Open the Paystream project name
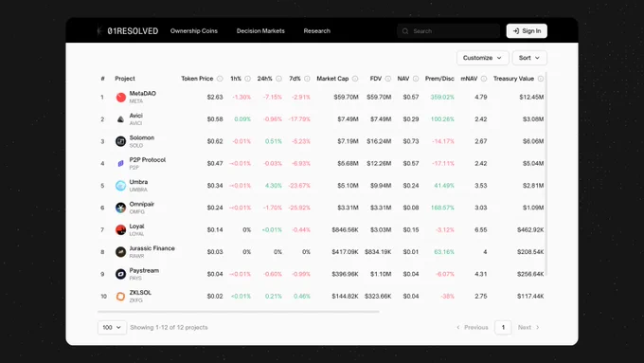Screen dimensions: 644x363 [144, 270]
